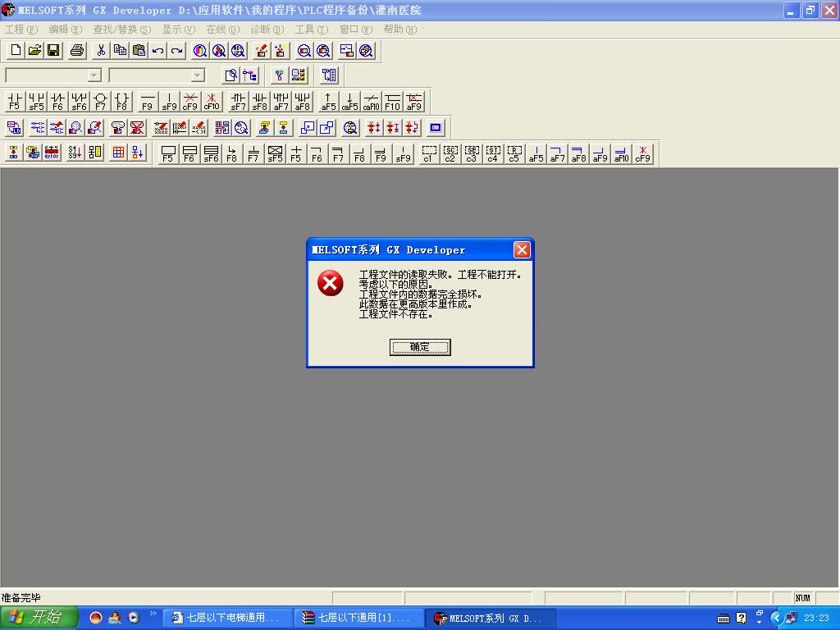Switch to 七层以下电梯通用 taskbar window
Screen dimensions: 840x630
(226, 618)
